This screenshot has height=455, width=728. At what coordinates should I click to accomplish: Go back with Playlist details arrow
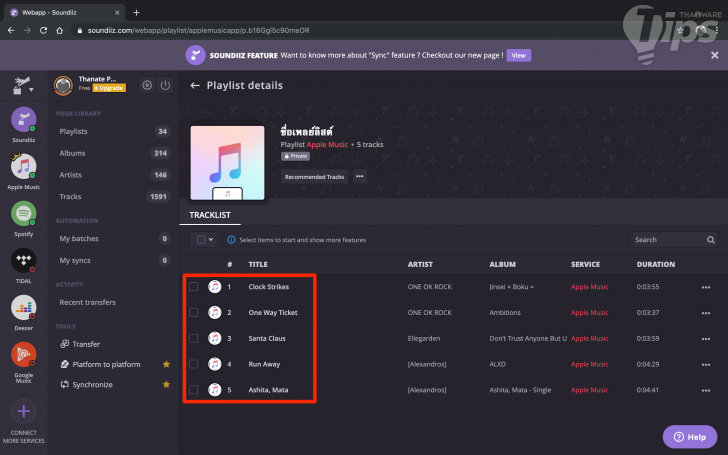tap(195, 85)
